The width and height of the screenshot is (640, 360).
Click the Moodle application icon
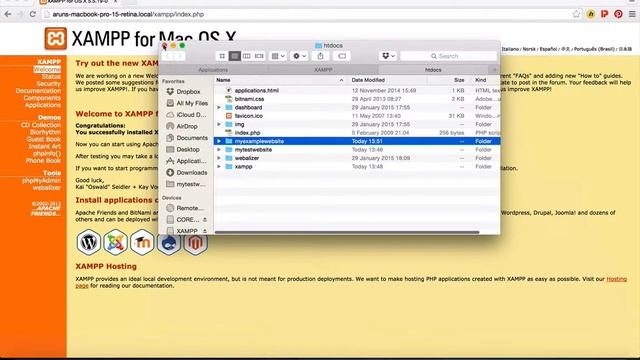pos(142,242)
